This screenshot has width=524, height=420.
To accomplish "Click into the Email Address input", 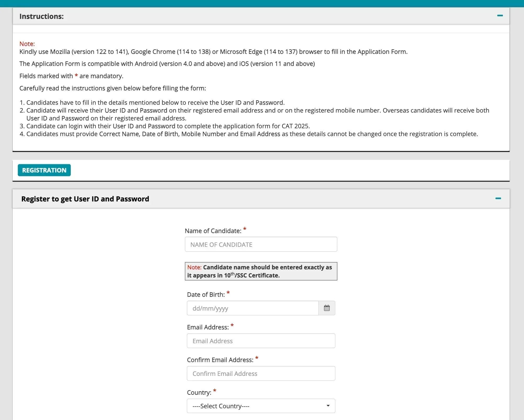I will point(261,341).
